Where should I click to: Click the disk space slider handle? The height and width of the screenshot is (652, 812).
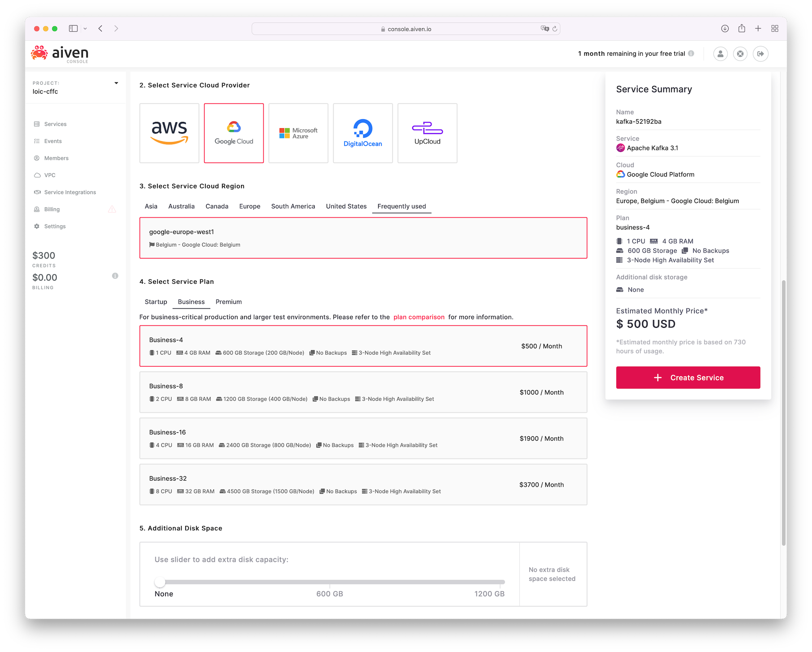coord(160,582)
